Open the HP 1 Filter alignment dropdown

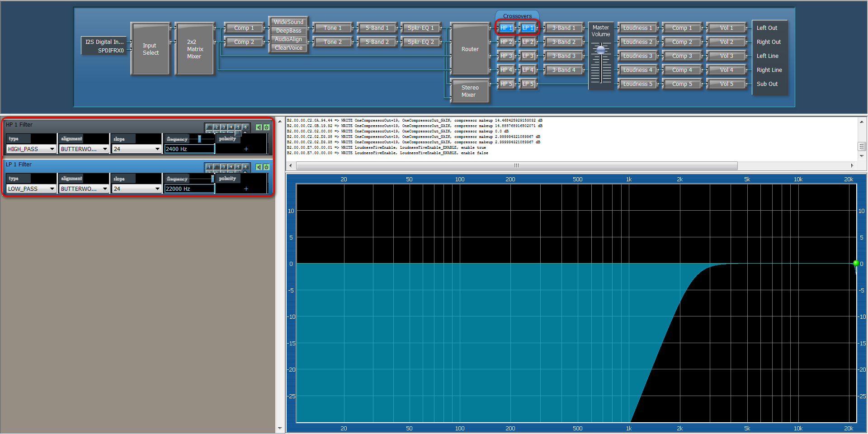(84, 149)
